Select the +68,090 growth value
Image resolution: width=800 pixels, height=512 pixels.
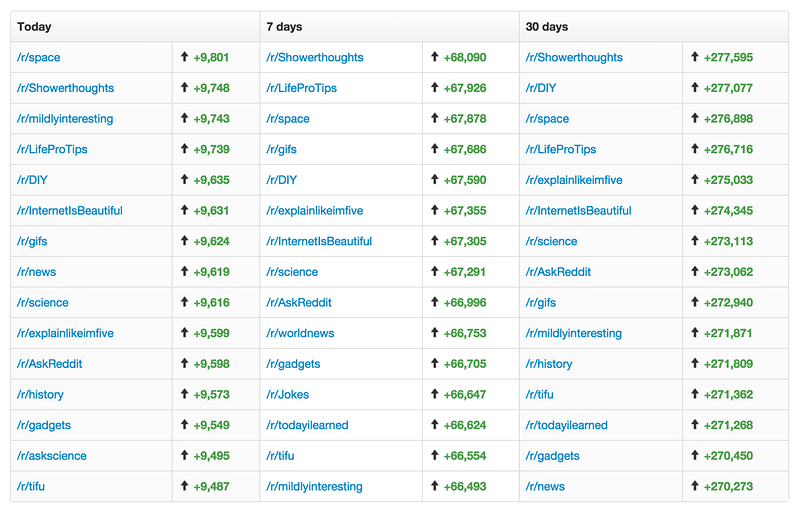pos(465,57)
